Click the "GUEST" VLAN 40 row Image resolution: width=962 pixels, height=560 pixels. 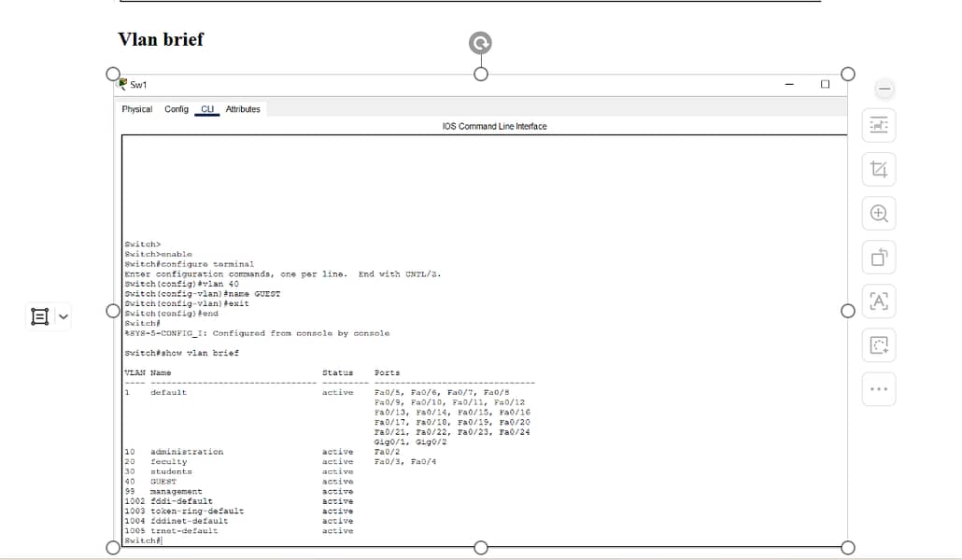(239, 482)
